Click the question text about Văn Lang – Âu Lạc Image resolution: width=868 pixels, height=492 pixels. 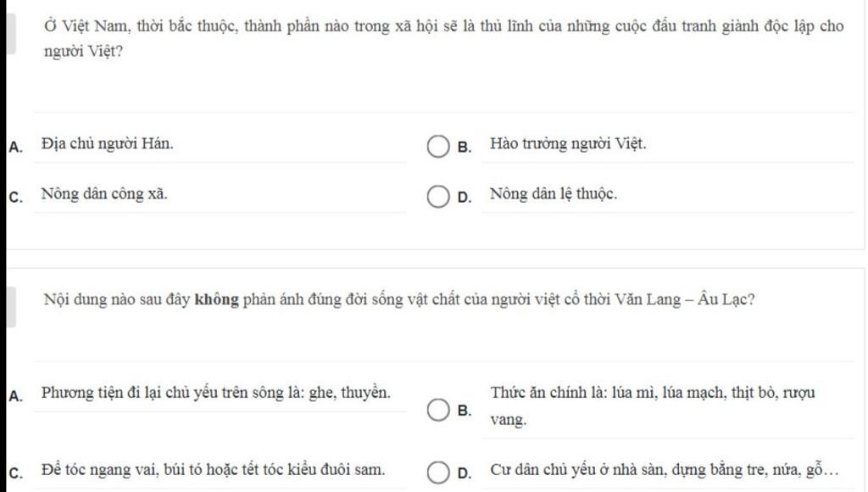(399, 299)
